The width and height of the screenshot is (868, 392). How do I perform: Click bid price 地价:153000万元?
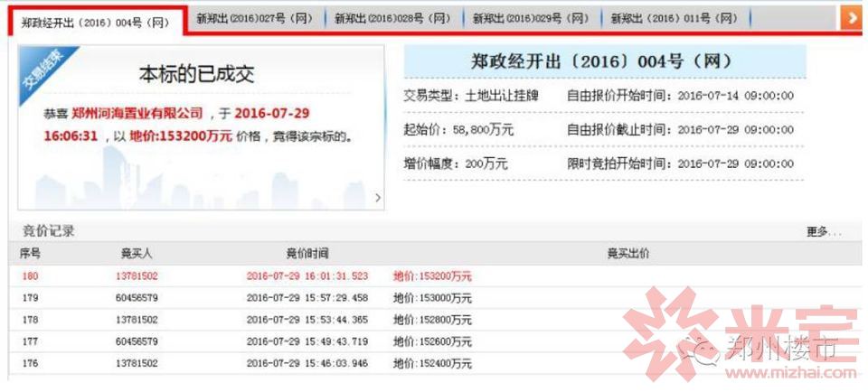coord(432,298)
